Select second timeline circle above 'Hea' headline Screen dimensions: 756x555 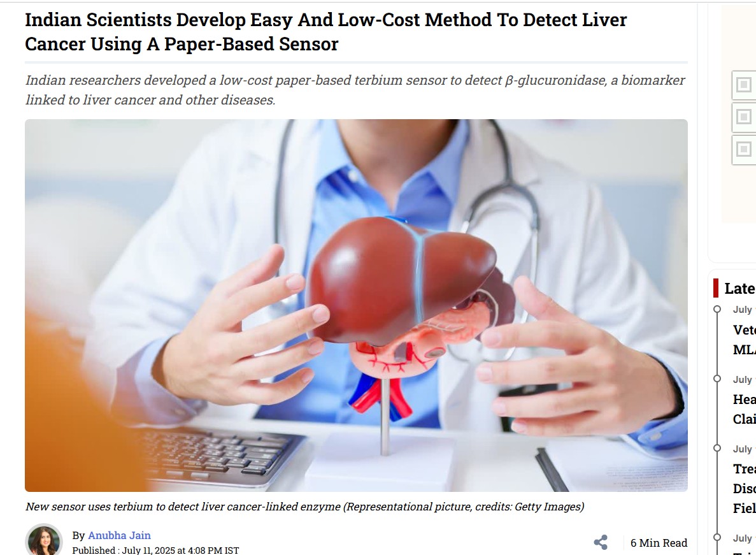pos(717,378)
